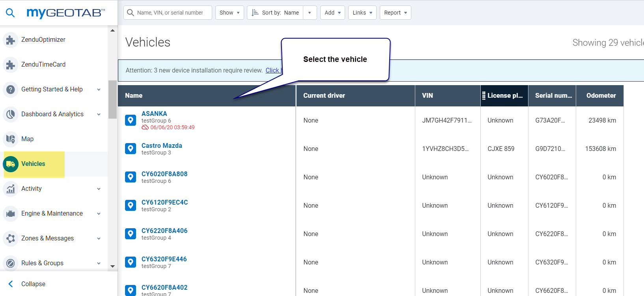Select the Vehicles menu item
Screen dimensions: 644x296
coord(54,164)
